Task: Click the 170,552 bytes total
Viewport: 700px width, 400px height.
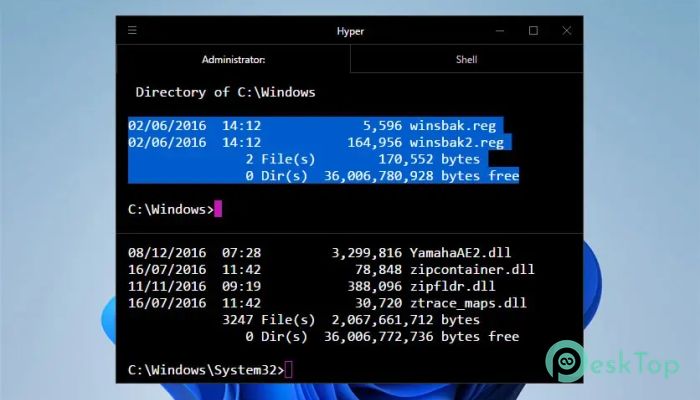Action: [429, 159]
